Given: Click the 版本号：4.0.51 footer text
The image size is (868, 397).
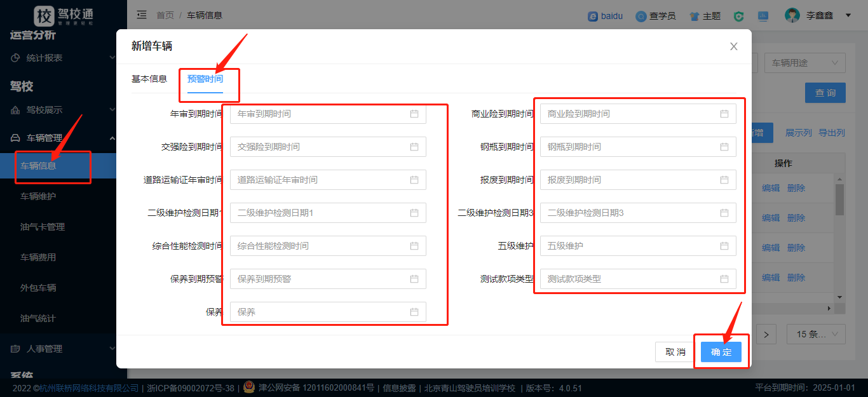Looking at the screenshot, I should click(554, 388).
